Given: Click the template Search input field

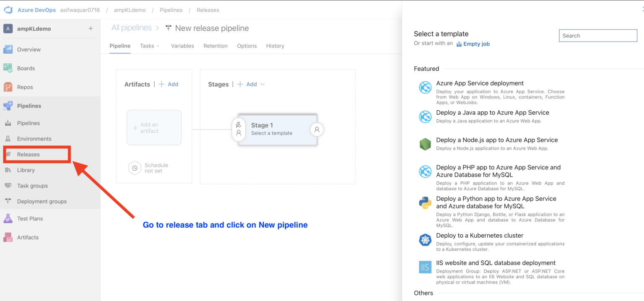Looking at the screenshot, I should (x=598, y=36).
